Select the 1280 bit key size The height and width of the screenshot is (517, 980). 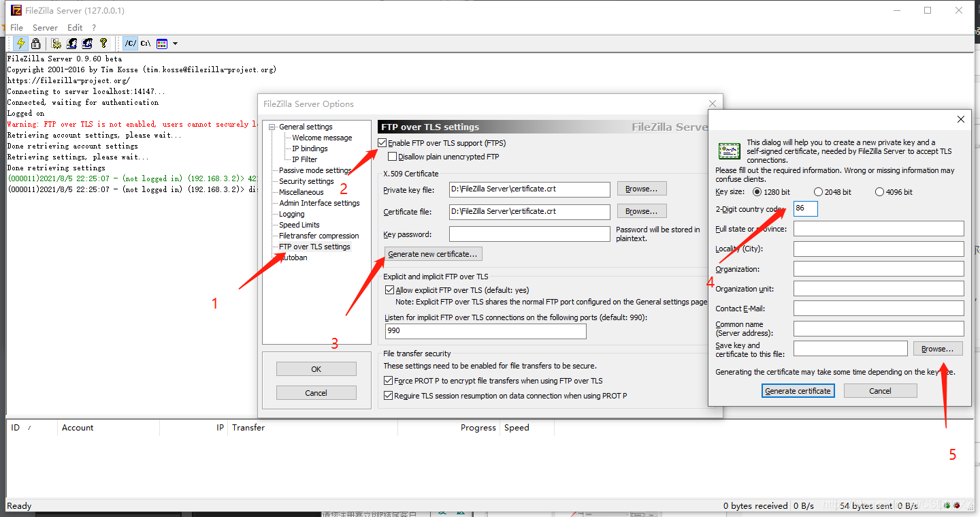coord(757,192)
